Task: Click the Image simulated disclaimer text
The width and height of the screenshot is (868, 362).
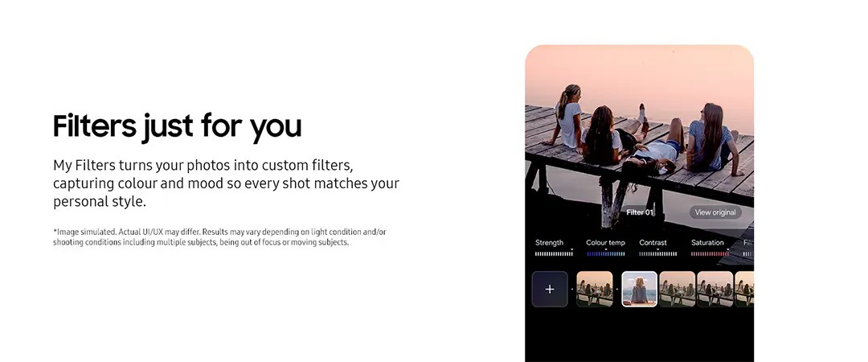Action: [219, 237]
